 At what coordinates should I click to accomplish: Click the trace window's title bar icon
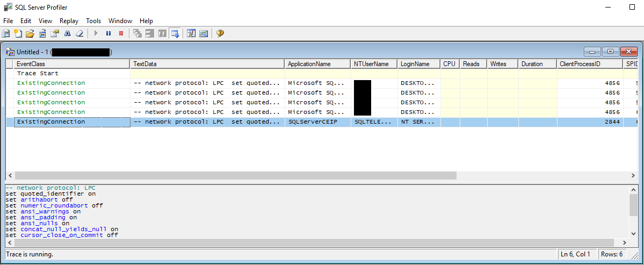coord(11,52)
